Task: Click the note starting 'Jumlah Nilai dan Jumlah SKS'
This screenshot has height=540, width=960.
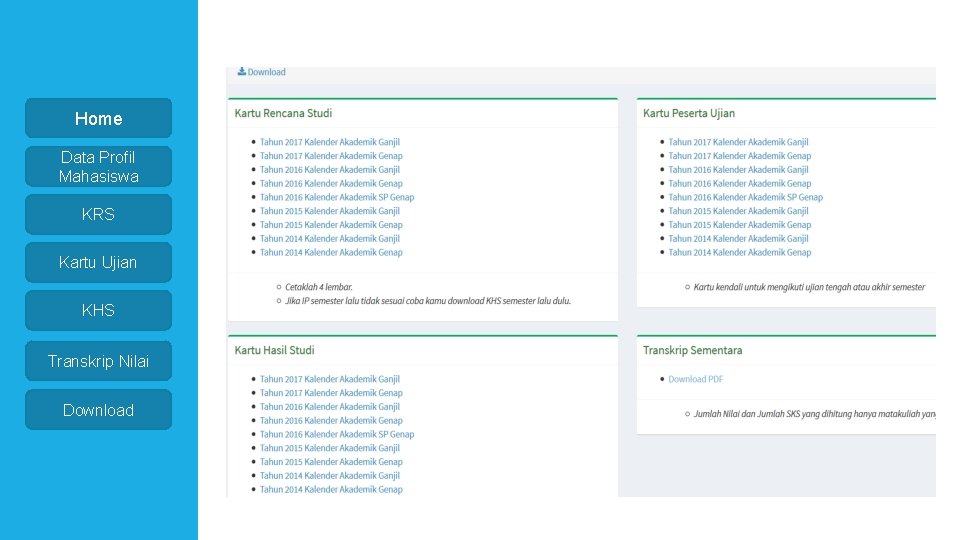Action: [814, 414]
